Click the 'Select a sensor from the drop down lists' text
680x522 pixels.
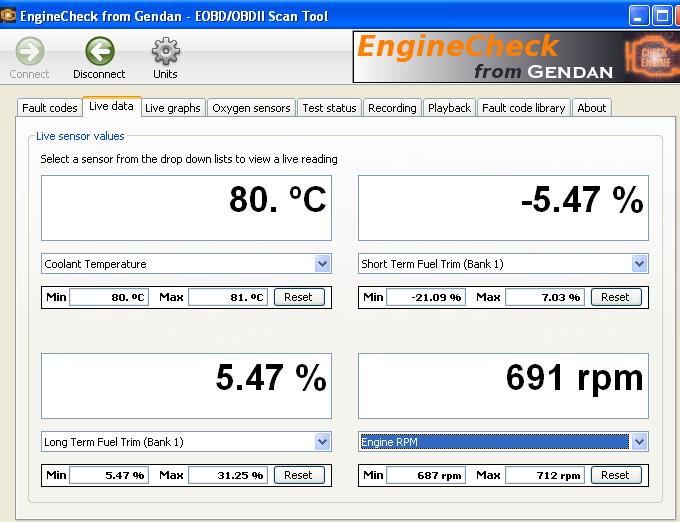[x=189, y=159]
